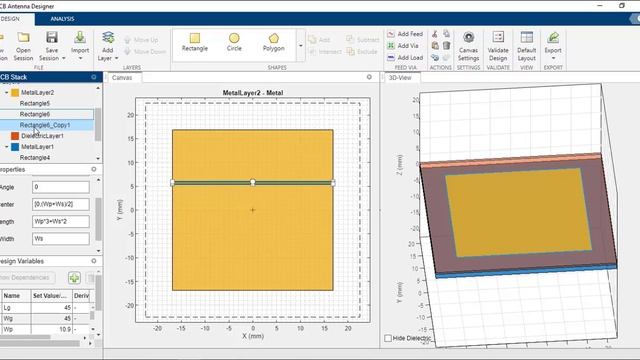Select the Circle shape tool
Screen dimensions: 640x360
[x=234, y=42]
